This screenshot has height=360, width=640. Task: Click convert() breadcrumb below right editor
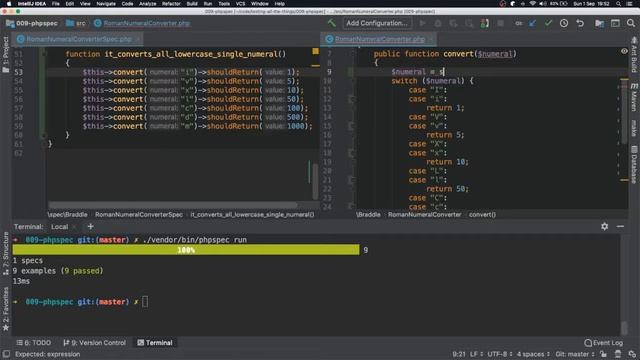tap(482, 214)
